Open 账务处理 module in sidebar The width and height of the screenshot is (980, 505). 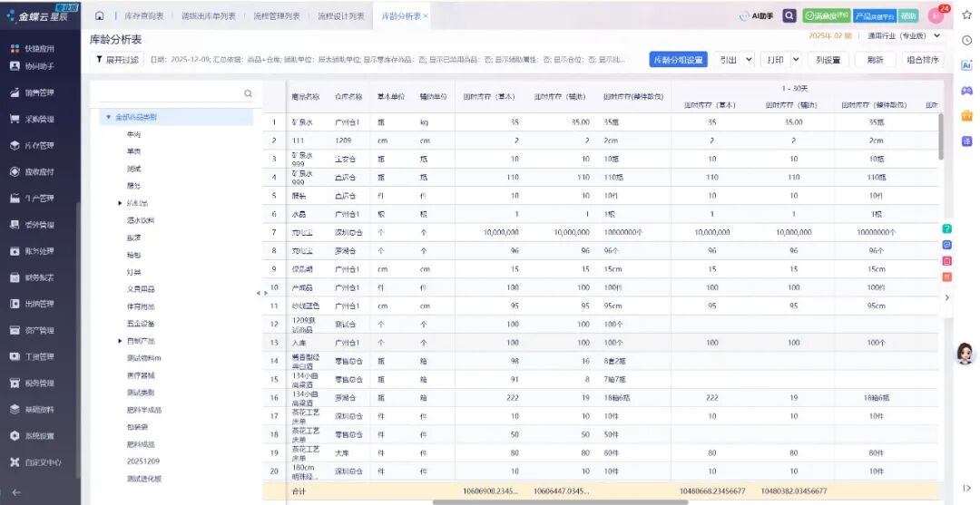point(34,251)
